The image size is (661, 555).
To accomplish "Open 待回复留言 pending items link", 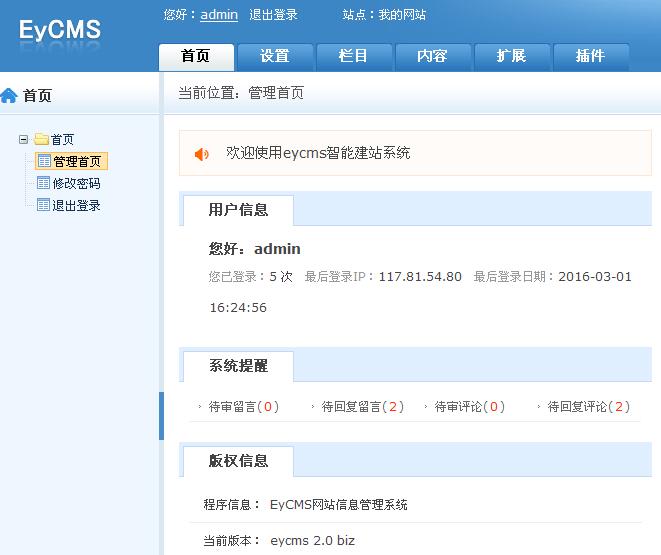I will tap(363, 407).
